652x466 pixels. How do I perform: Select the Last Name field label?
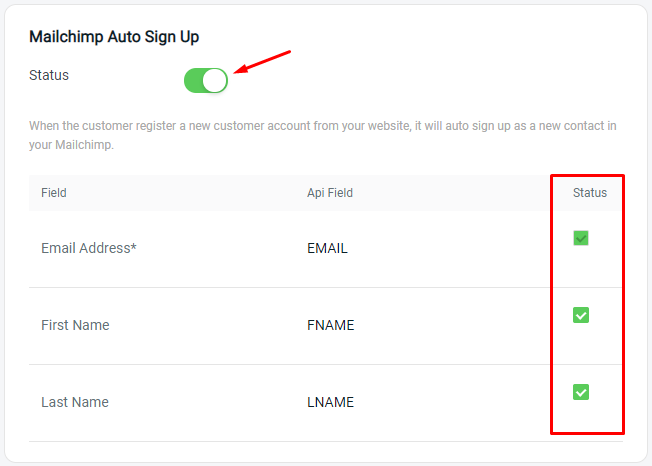(75, 402)
